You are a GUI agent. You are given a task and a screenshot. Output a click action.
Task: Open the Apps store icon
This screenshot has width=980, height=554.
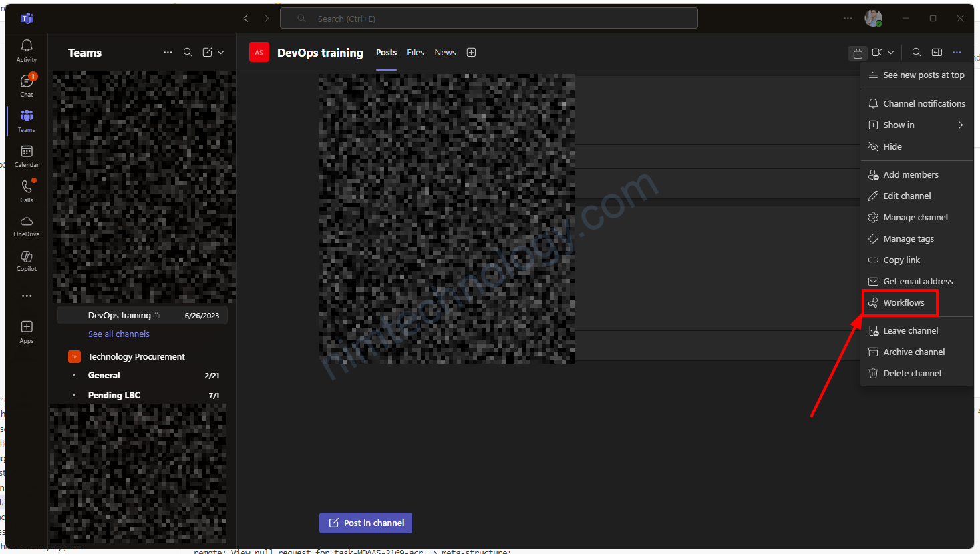tap(27, 331)
